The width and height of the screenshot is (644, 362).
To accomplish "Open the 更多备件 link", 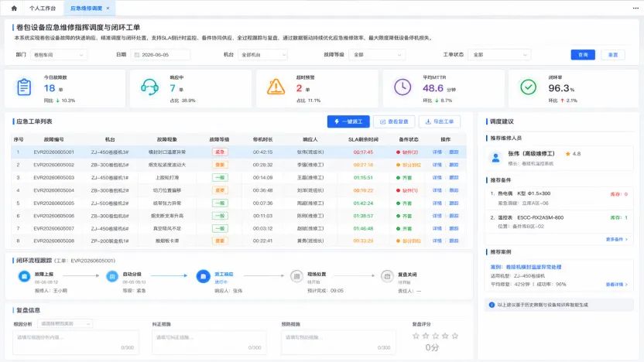I will (616, 239).
